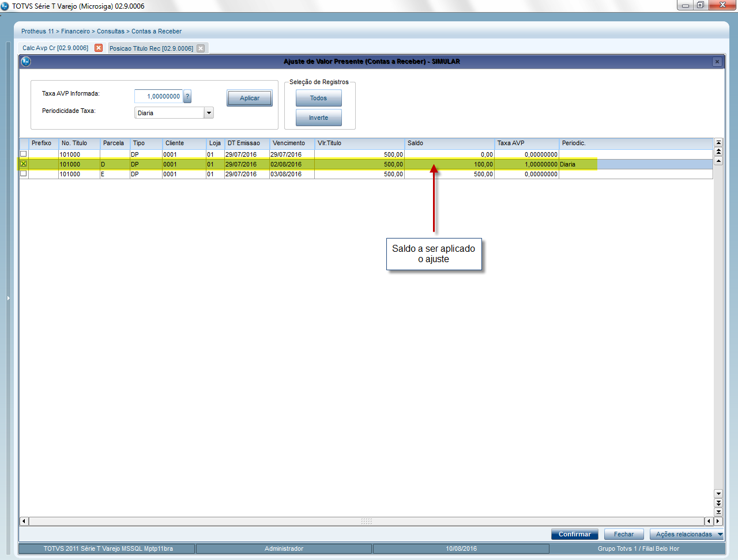Switch to the Calc Avp Cr tab

coord(55,48)
